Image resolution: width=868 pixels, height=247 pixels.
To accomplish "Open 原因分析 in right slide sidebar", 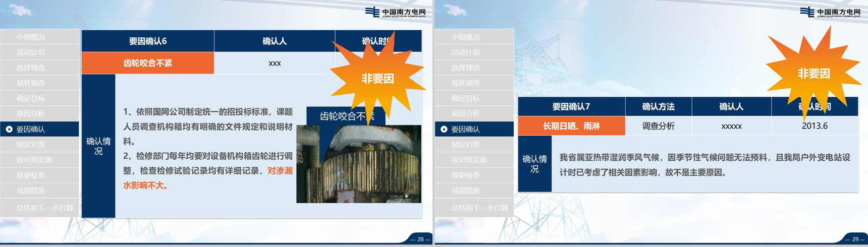I will [x=465, y=114].
